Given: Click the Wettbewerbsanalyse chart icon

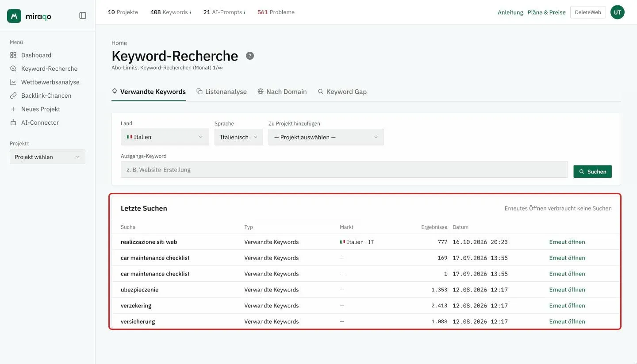Looking at the screenshot, I should tap(13, 82).
